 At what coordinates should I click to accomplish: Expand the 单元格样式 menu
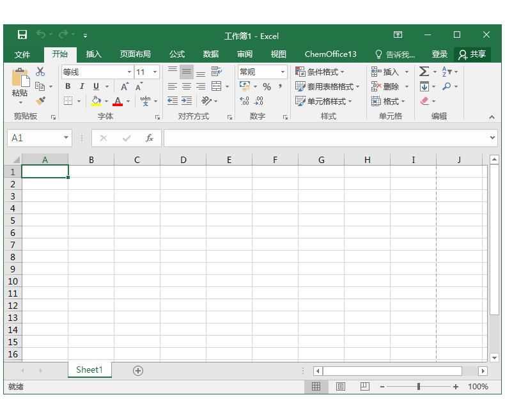(x=323, y=101)
